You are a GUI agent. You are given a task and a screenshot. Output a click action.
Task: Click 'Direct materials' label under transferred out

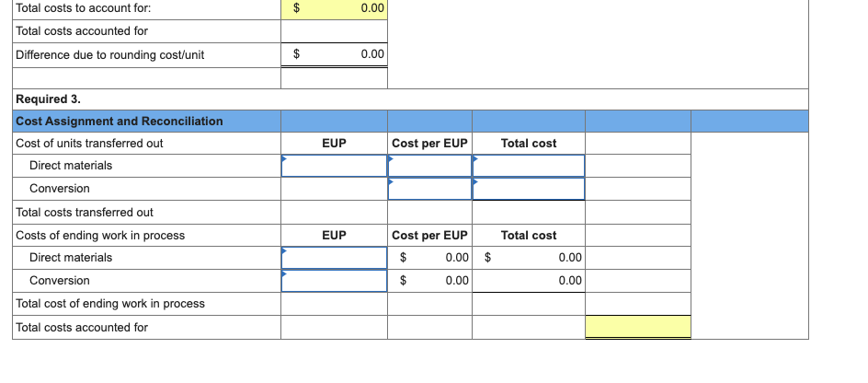[x=71, y=165]
